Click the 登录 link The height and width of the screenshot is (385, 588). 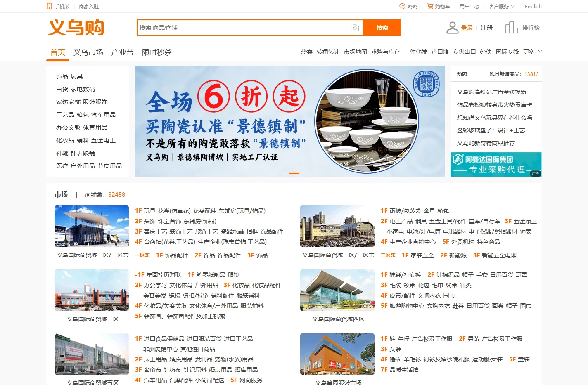[467, 28]
